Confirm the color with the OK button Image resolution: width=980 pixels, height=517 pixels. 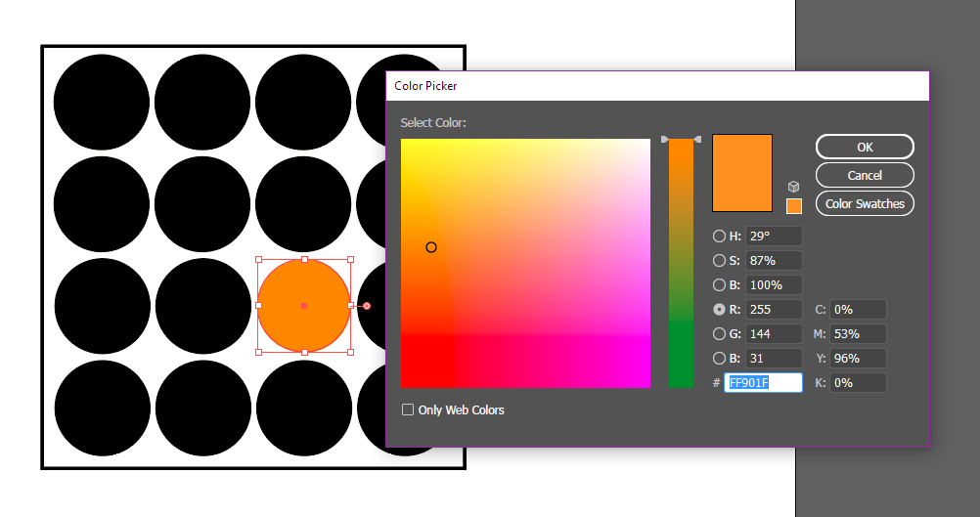tap(865, 147)
